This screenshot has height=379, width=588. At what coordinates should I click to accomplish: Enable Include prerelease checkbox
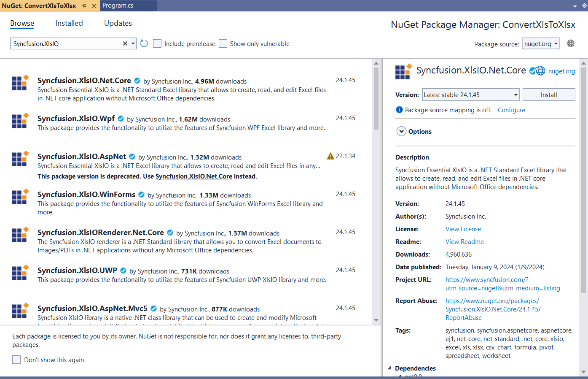pyautogui.click(x=157, y=43)
